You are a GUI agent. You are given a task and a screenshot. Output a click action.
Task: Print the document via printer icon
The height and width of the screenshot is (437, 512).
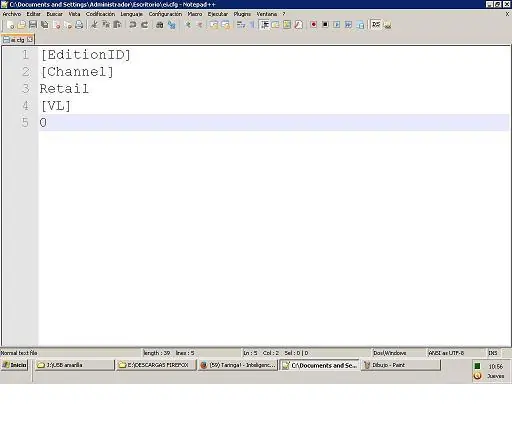79,25
